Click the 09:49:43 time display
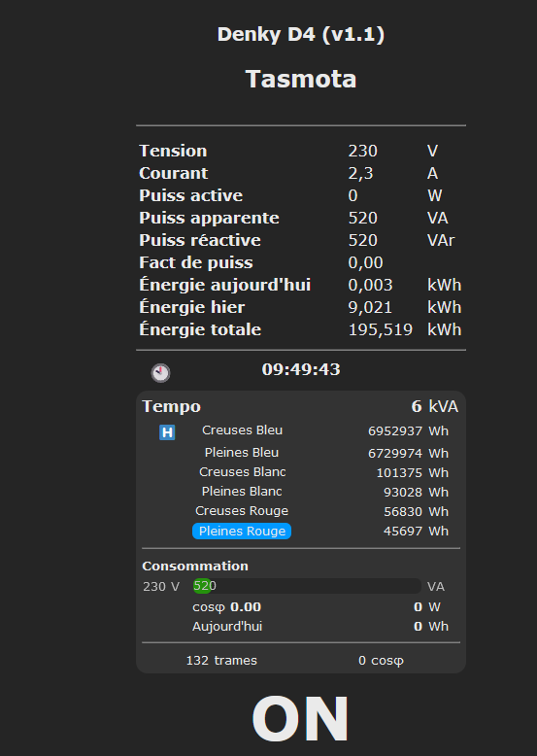The width and height of the screenshot is (537, 756). coord(301,369)
